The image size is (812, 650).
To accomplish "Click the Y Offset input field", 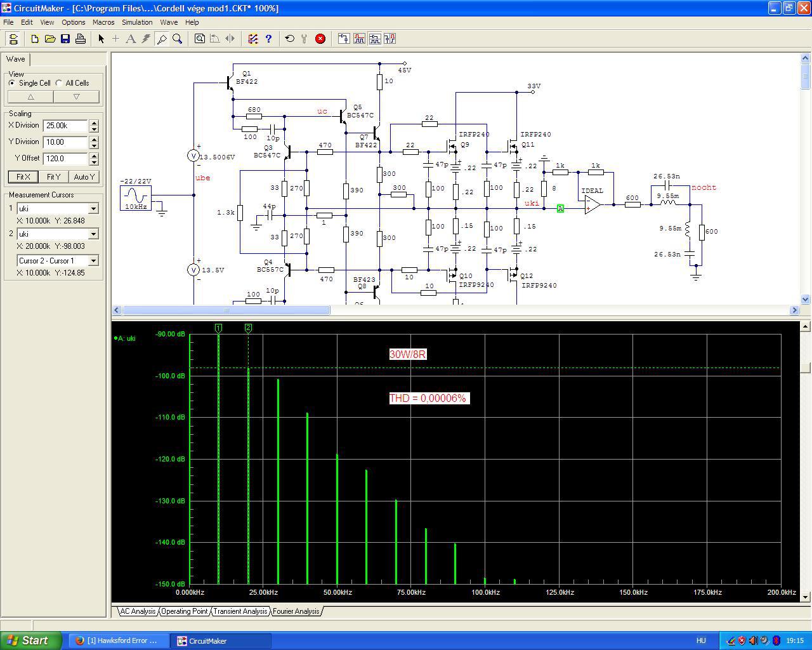I will [65, 159].
